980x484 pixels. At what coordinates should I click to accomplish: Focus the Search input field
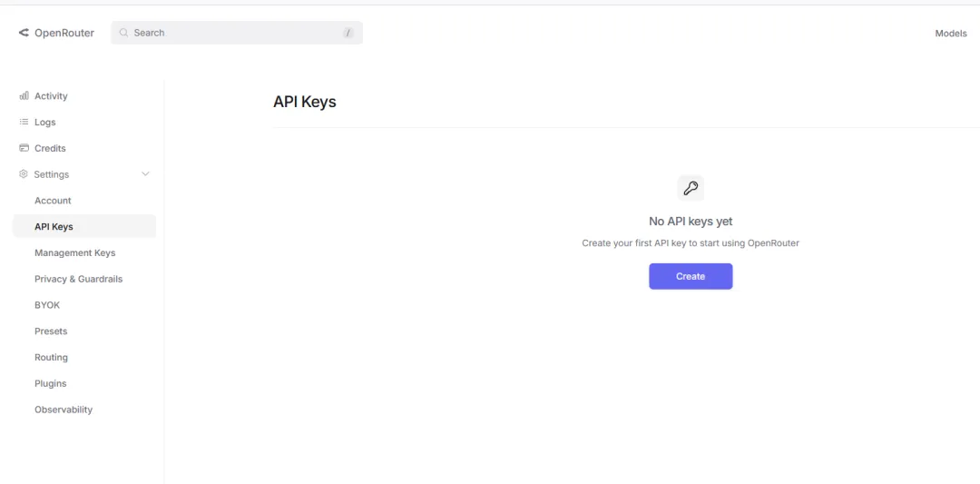[237, 33]
